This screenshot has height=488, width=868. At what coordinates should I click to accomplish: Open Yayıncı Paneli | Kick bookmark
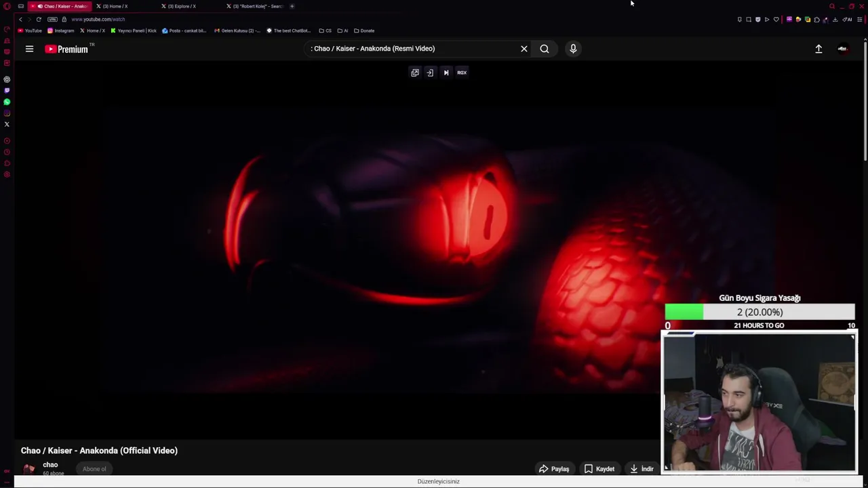pos(133,30)
